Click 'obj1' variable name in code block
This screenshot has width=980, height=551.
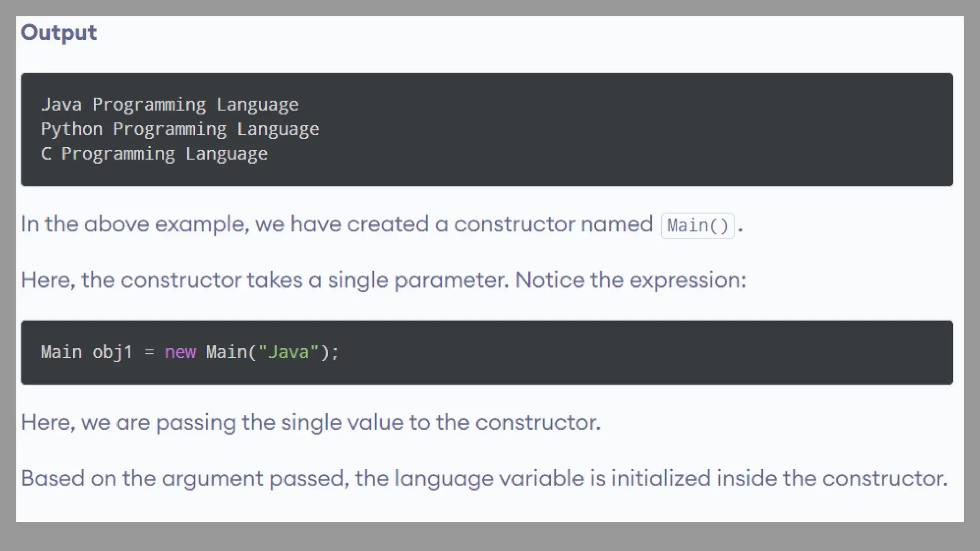[x=112, y=353]
